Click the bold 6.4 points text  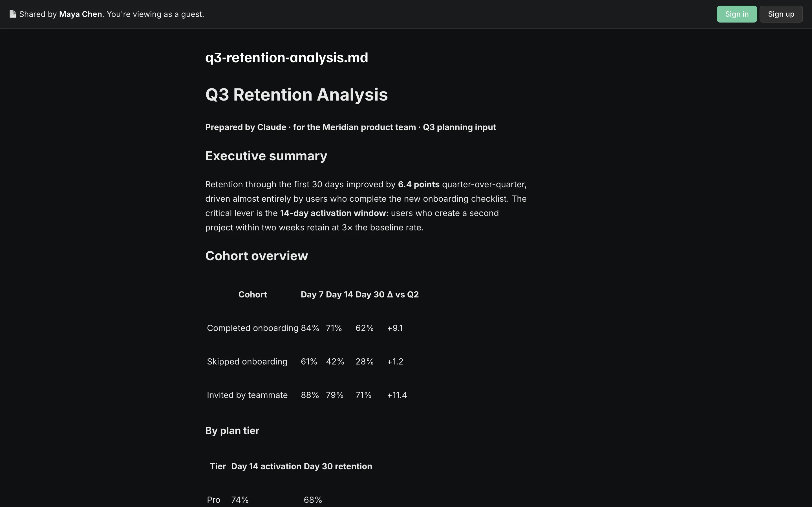click(418, 184)
